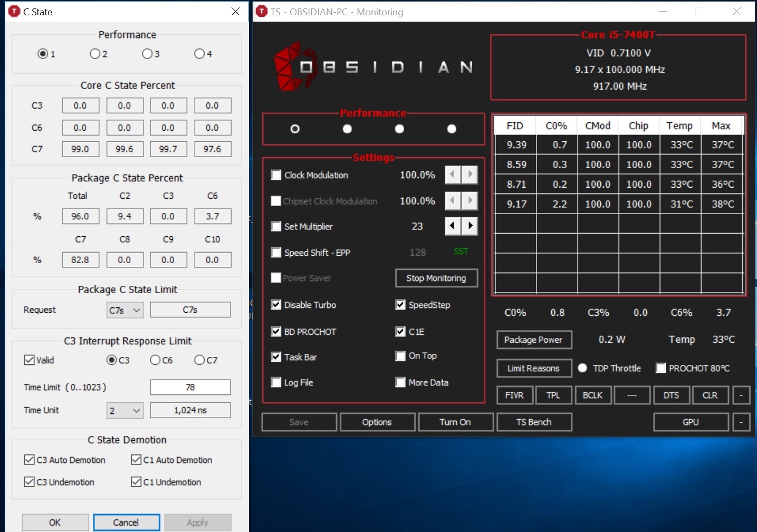Screen dimensions: 757x532
Task: Select C6 interrupt response radio
Action: 155,360
